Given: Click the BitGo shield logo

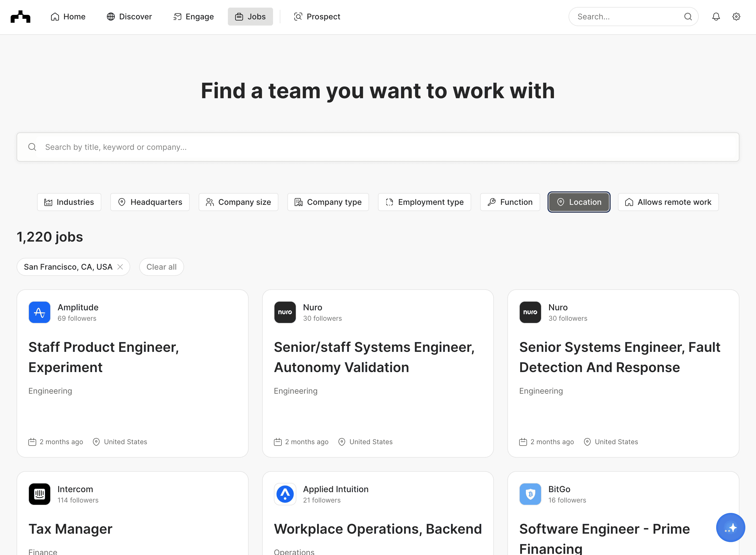Looking at the screenshot, I should (530, 494).
